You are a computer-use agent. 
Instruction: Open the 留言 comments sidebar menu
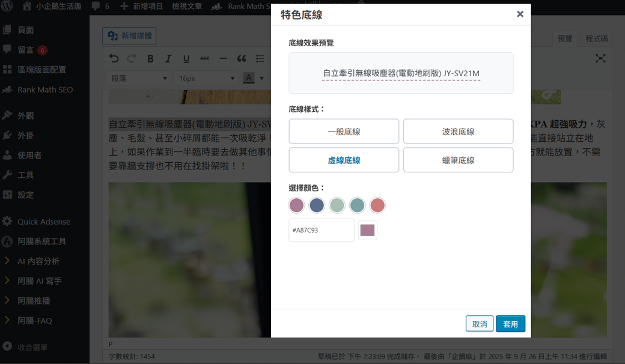(25, 50)
